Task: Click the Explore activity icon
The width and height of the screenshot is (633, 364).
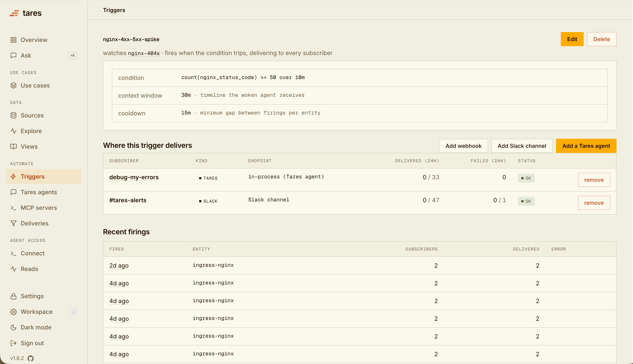Action: pos(14,131)
